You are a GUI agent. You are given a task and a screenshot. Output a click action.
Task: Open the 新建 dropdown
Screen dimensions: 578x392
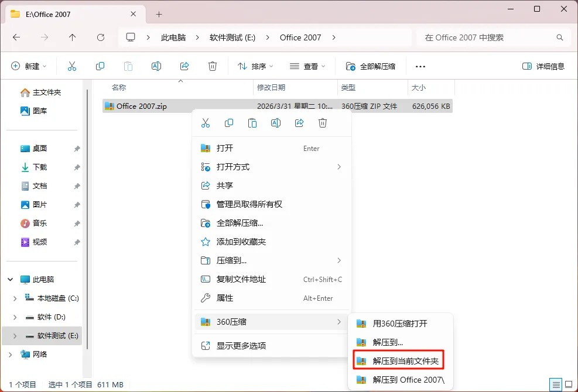point(29,66)
